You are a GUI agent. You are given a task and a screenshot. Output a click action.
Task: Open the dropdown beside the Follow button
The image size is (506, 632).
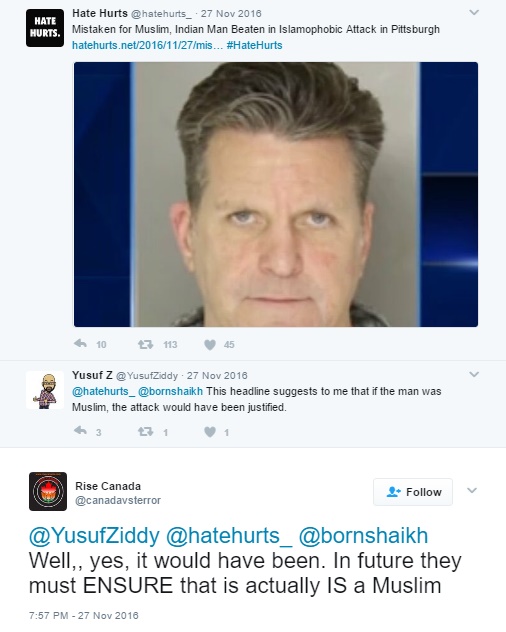point(472,491)
